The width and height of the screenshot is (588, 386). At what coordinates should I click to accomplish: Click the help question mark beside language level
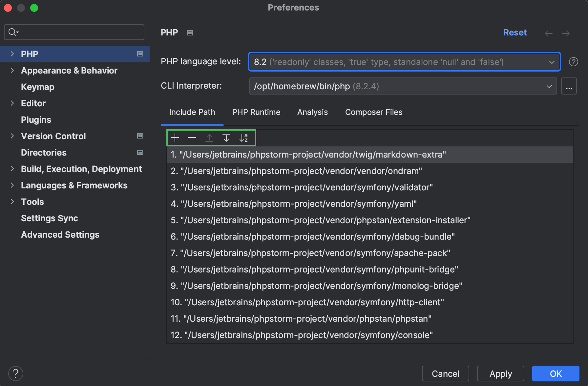point(573,62)
